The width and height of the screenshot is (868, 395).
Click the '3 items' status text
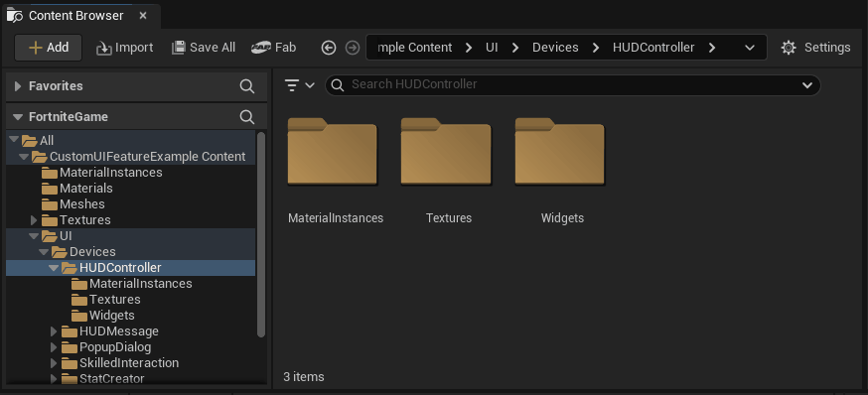(x=304, y=377)
